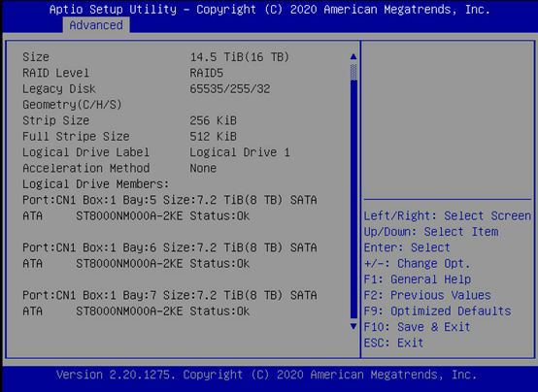The height and width of the screenshot is (392, 538).
Task: Click F2: Previous Values help text
Action: pyautogui.click(x=427, y=295)
